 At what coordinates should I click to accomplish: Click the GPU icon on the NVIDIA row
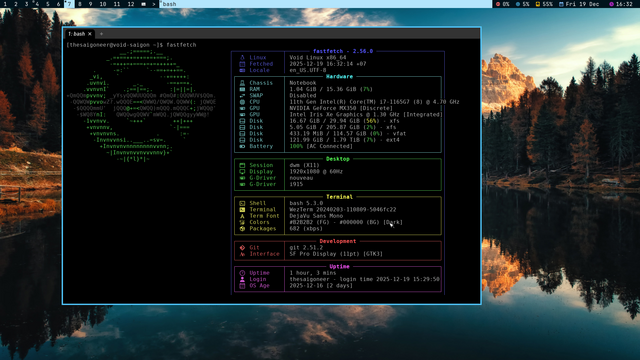coord(242,108)
